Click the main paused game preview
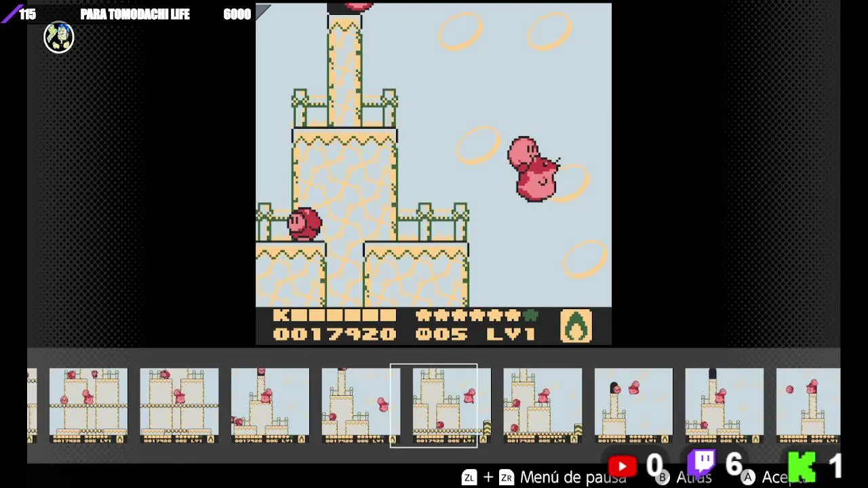Image resolution: width=868 pixels, height=488 pixels. point(433,174)
